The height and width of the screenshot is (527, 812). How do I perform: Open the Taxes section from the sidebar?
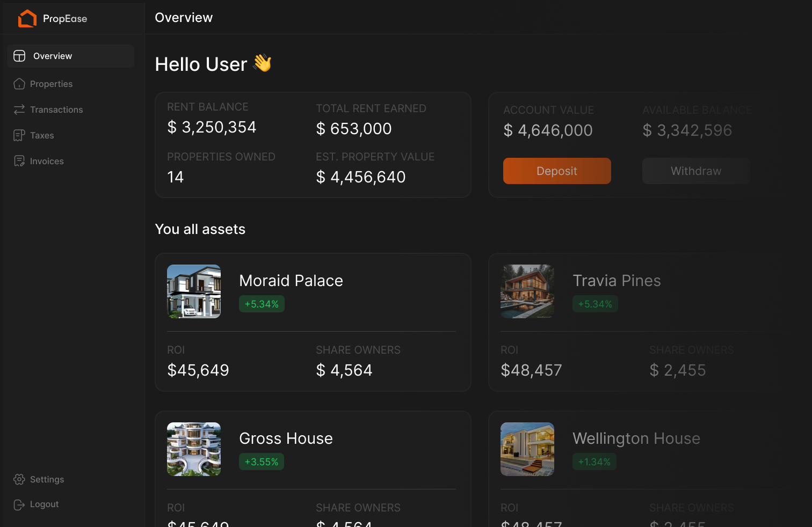point(41,135)
